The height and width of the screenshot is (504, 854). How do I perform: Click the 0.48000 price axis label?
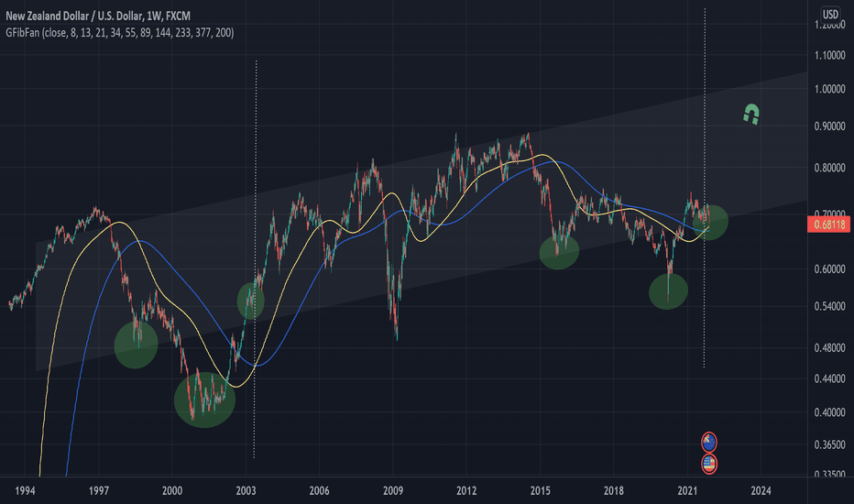(x=829, y=347)
